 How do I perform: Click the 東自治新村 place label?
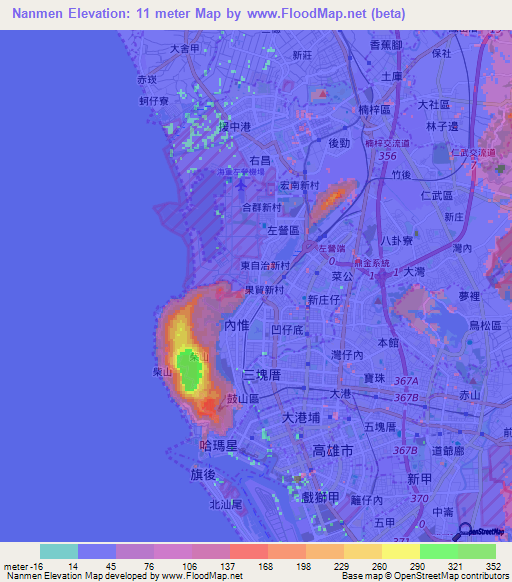tap(265, 265)
